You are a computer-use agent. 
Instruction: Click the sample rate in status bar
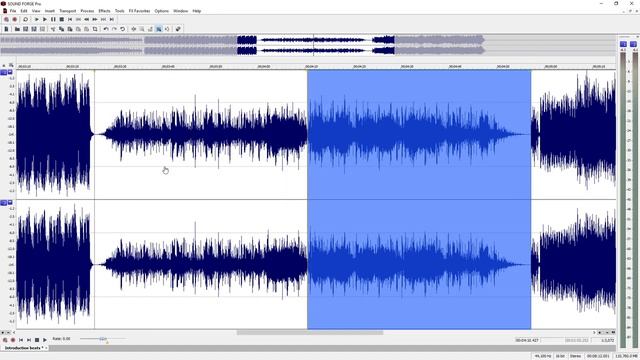point(542,356)
